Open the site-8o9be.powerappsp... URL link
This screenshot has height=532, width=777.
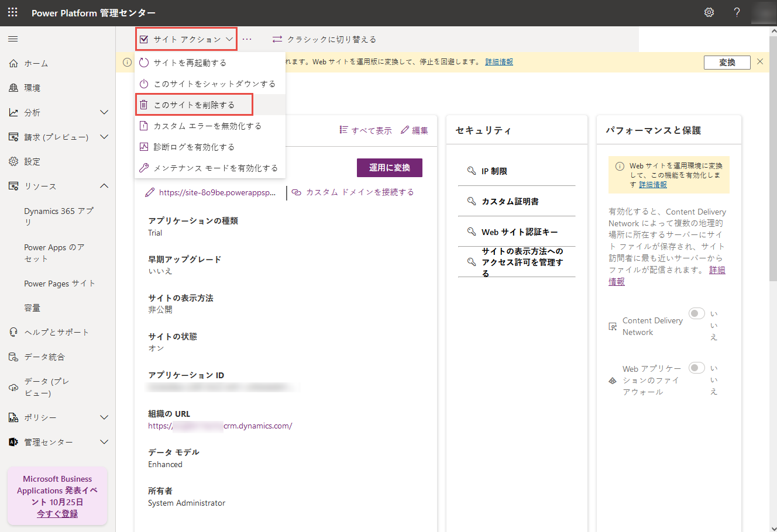217,192
